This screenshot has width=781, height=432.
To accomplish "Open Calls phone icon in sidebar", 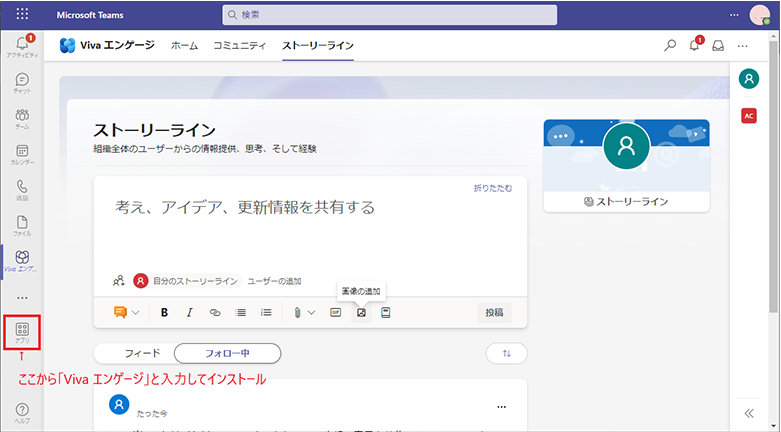I will pyautogui.click(x=22, y=190).
